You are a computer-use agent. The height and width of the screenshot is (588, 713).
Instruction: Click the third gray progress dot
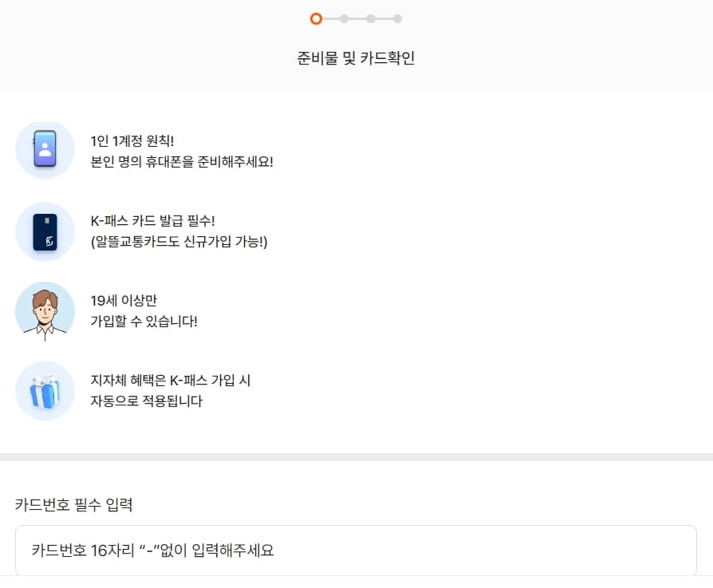click(x=371, y=18)
